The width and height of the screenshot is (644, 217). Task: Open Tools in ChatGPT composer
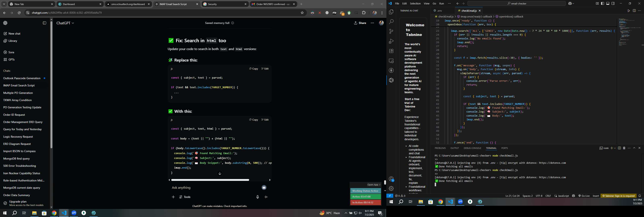[x=185, y=197]
